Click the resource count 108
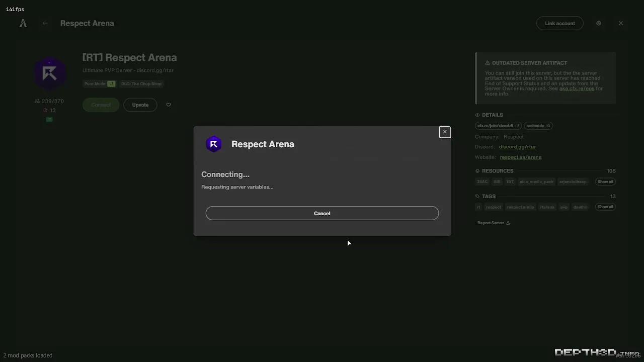This screenshot has width=644, height=362. click(611, 171)
